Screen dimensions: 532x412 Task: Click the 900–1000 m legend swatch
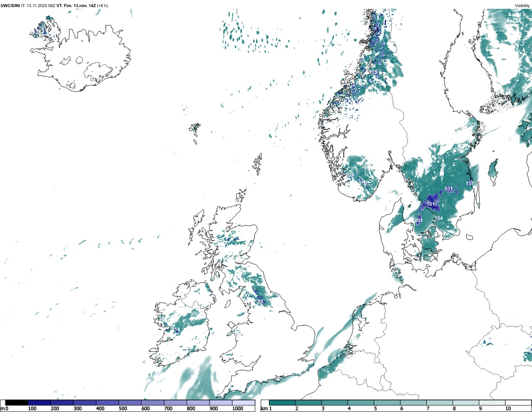(x=221, y=403)
